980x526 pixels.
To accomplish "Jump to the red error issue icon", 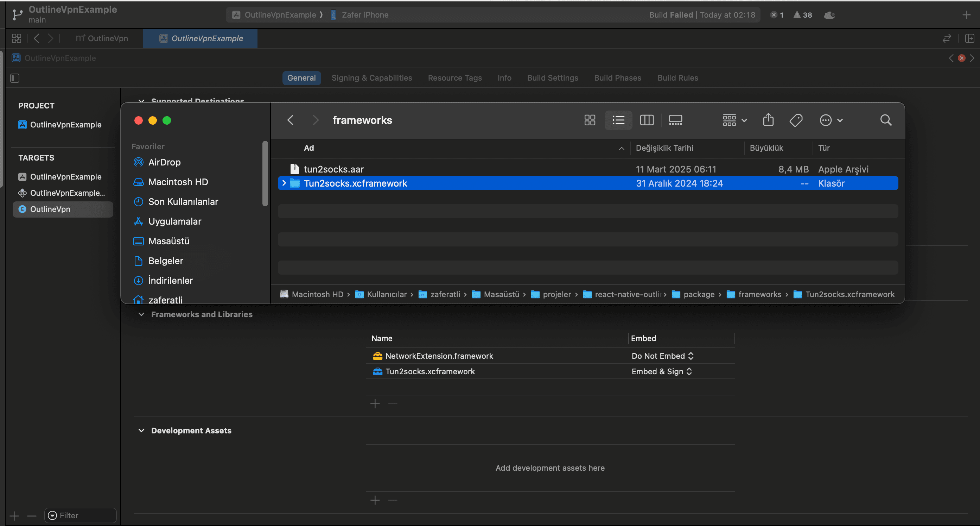I will pos(961,58).
